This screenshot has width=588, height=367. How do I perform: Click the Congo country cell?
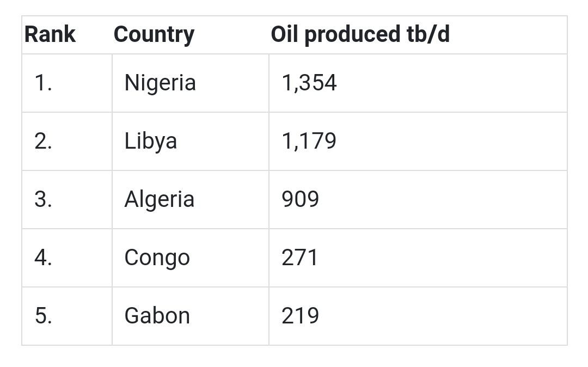click(x=157, y=258)
